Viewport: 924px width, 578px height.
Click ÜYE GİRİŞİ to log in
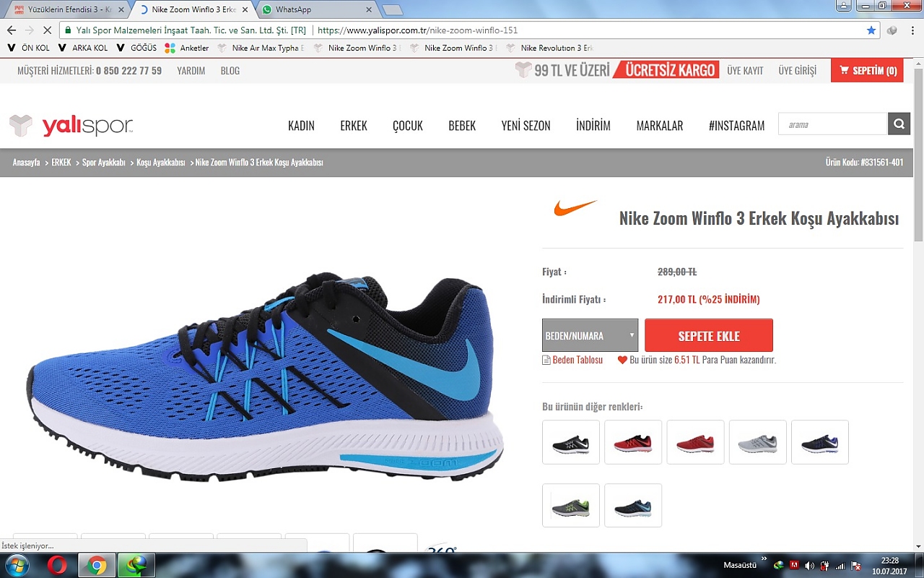[x=797, y=71]
